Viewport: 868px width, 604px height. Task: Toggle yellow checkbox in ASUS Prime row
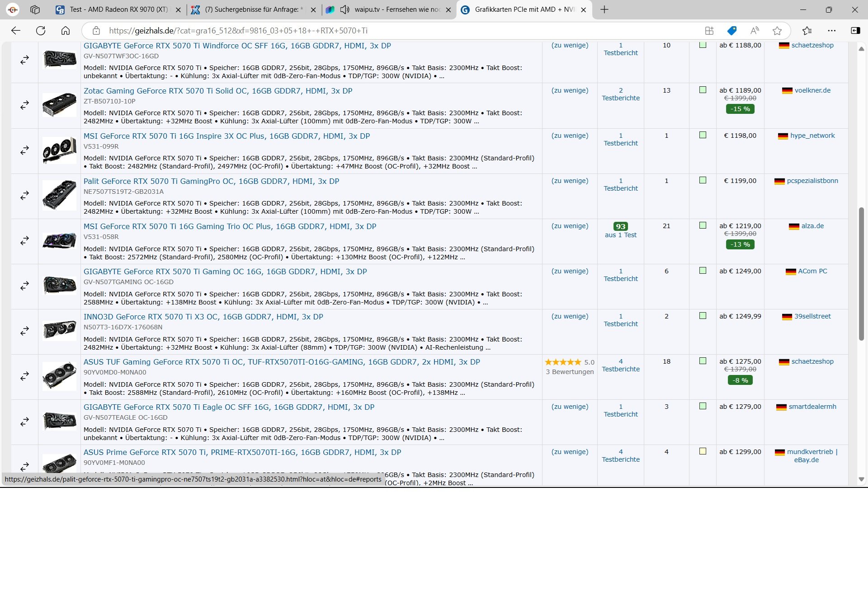(x=703, y=451)
